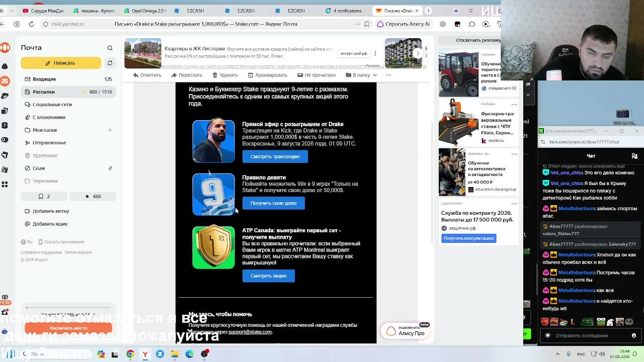This screenshot has height=362, width=644.
Task: Open the Входящие inbox folder
Action: (68, 79)
